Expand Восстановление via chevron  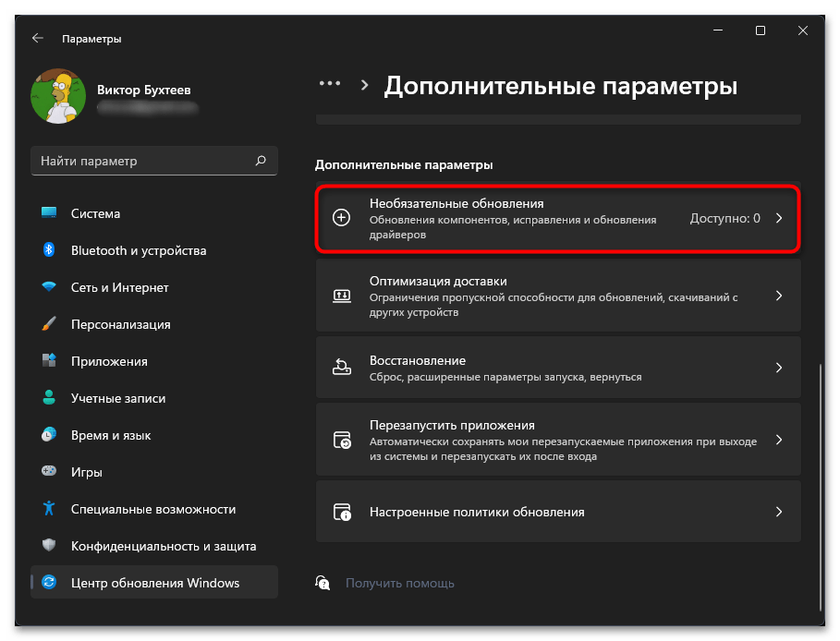(779, 368)
